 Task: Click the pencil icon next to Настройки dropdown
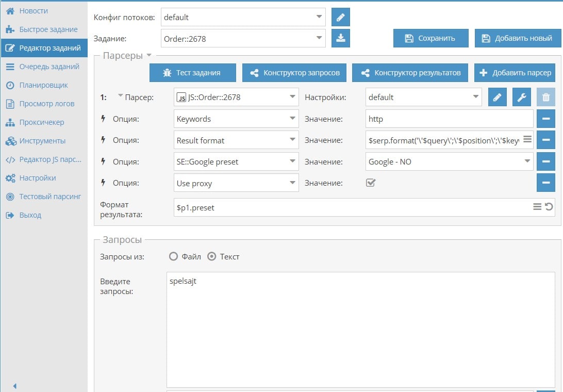tap(497, 97)
